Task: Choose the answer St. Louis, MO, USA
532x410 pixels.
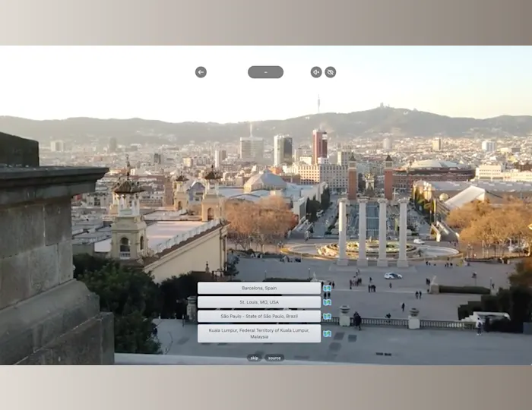Action: (259, 302)
